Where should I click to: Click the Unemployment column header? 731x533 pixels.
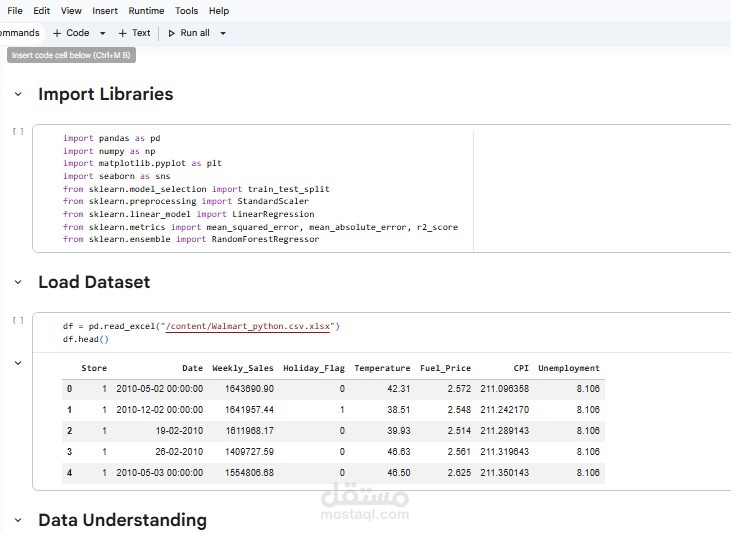pyautogui.click(x=569, y=368)
